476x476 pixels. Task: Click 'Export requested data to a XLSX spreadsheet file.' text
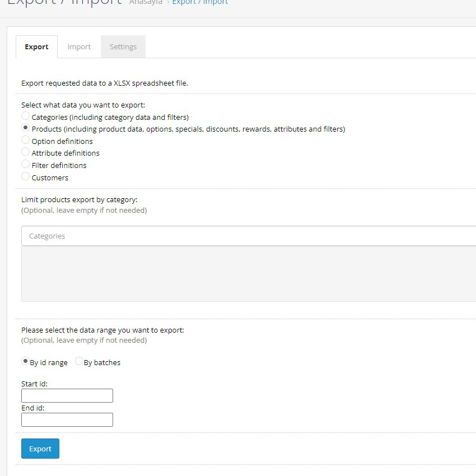[x=105, y=83]
